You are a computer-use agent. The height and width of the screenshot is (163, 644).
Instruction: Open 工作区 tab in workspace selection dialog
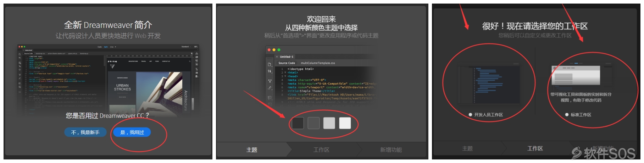tap(535, 148)
